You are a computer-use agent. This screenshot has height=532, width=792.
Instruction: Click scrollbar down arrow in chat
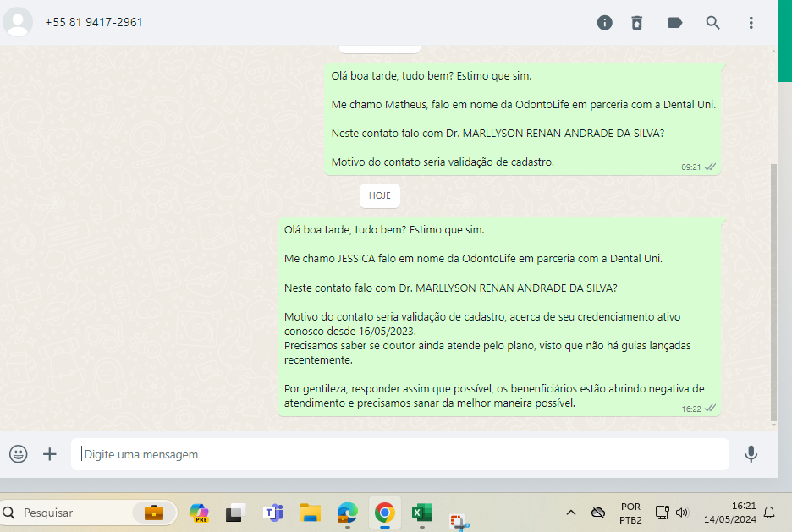click(773, 425)
